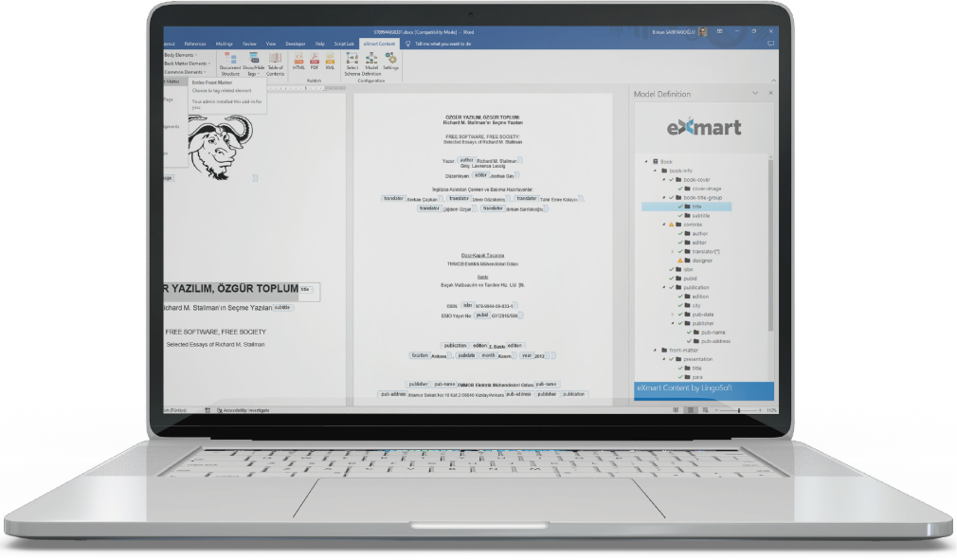Collapse the book-info tree node

[656, 171]
